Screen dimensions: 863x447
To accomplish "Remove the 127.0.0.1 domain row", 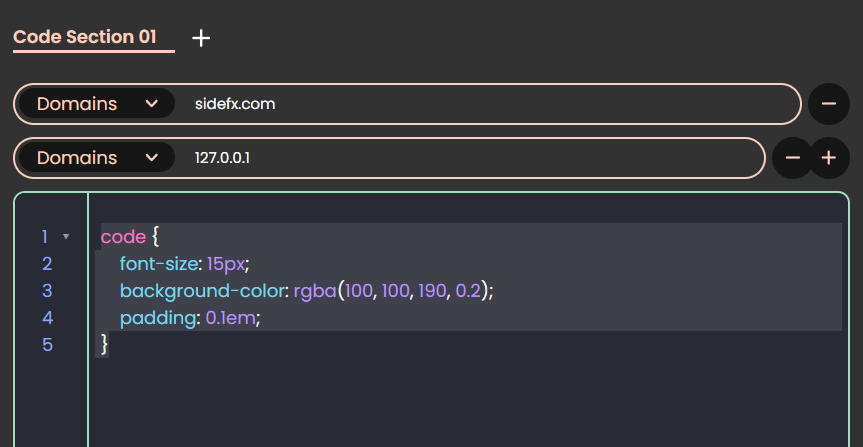I will [793, 158].
